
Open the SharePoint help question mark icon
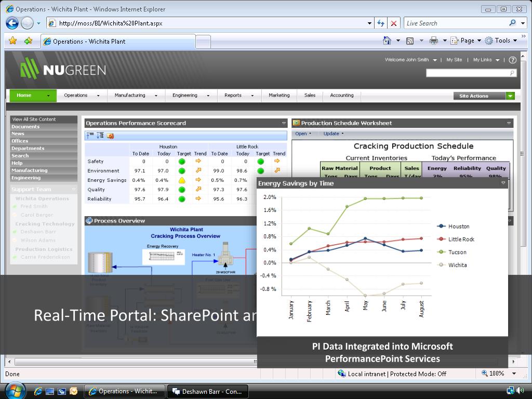tap(513, 60)
